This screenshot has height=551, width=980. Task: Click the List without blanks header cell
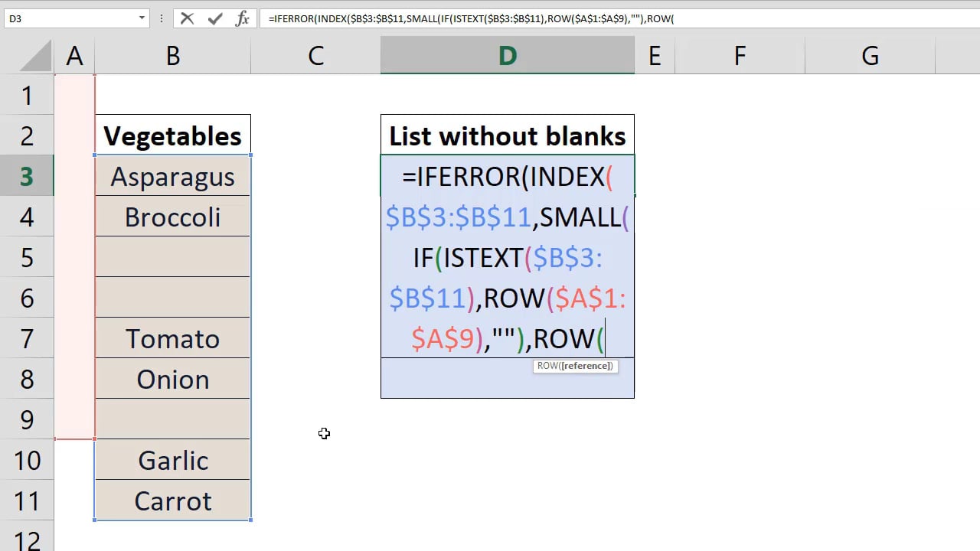pyautogui.click(x=508, y=135)
